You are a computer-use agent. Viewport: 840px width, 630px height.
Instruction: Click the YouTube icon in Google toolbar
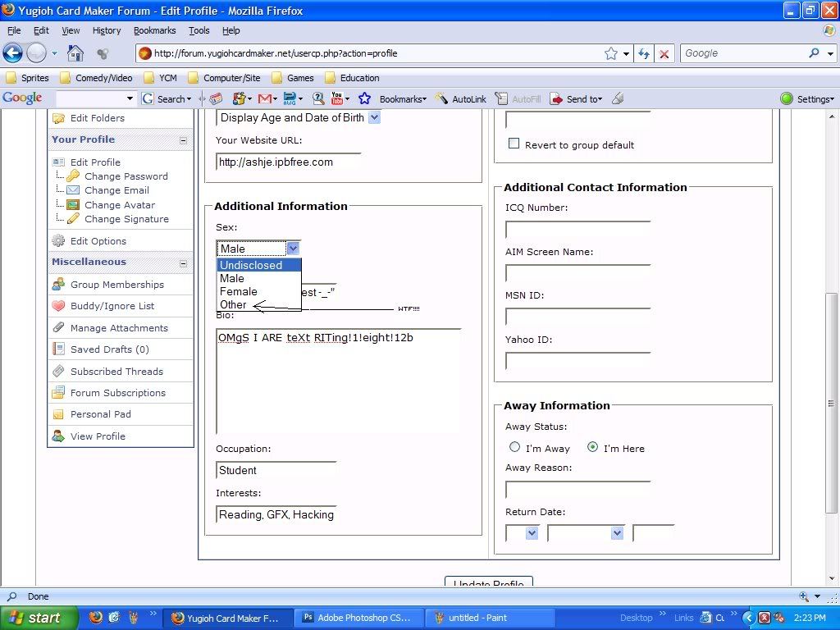337,98
